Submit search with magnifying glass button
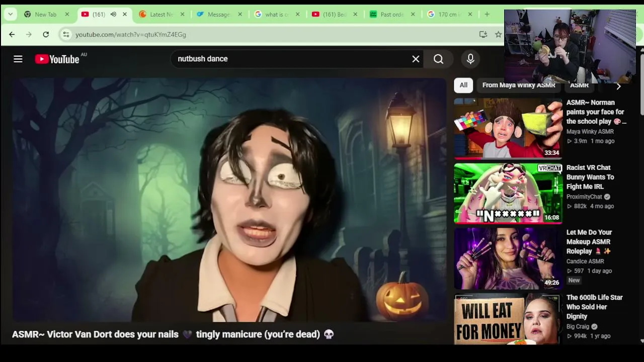This screenshot has height=362, width=644. click(x=438, y=59)
